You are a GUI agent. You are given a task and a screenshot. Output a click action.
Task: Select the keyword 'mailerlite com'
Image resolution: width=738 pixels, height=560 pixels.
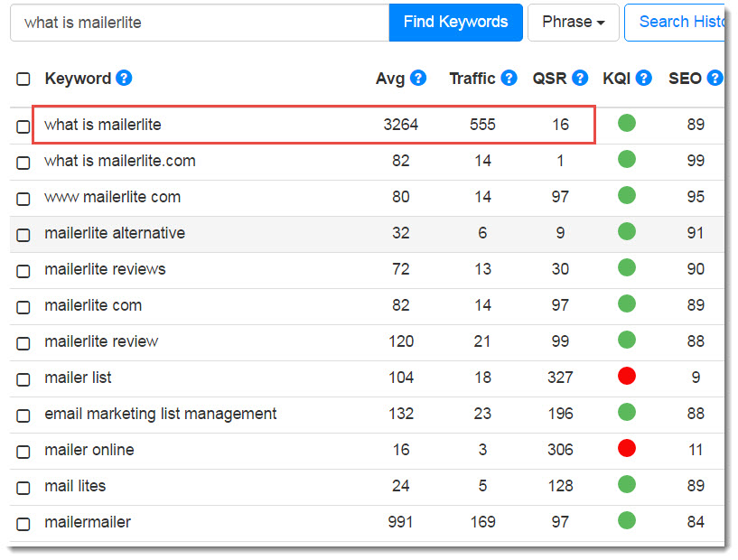pyautogui.click(x=93, y=305)
